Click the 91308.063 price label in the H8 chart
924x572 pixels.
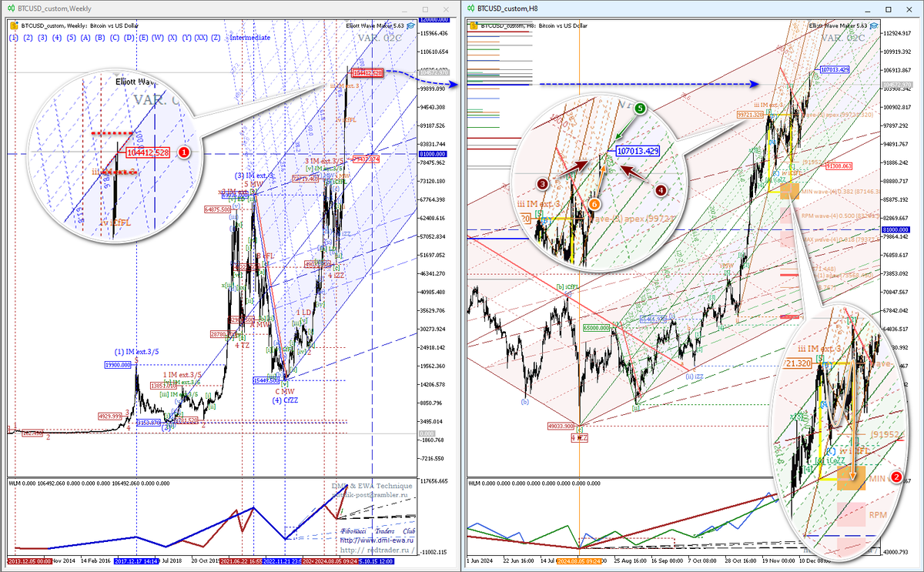[x=838, y=166]
